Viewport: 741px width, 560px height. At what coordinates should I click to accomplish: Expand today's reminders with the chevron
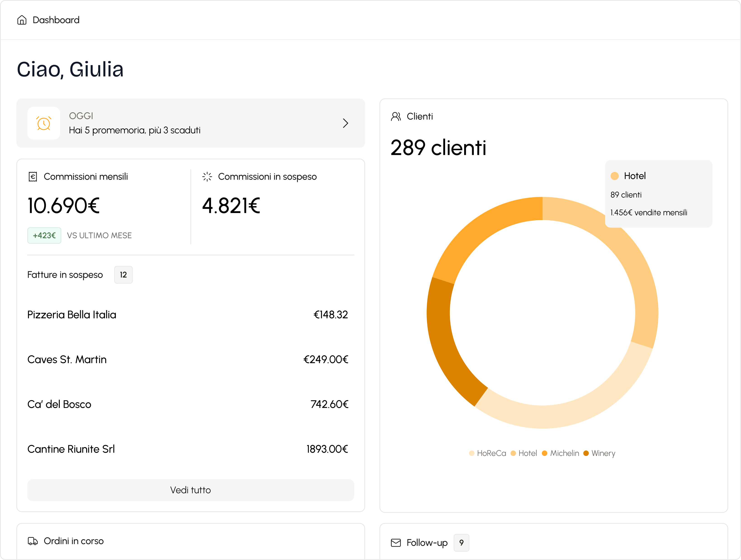pyautogui.click(x=345, y=123)
